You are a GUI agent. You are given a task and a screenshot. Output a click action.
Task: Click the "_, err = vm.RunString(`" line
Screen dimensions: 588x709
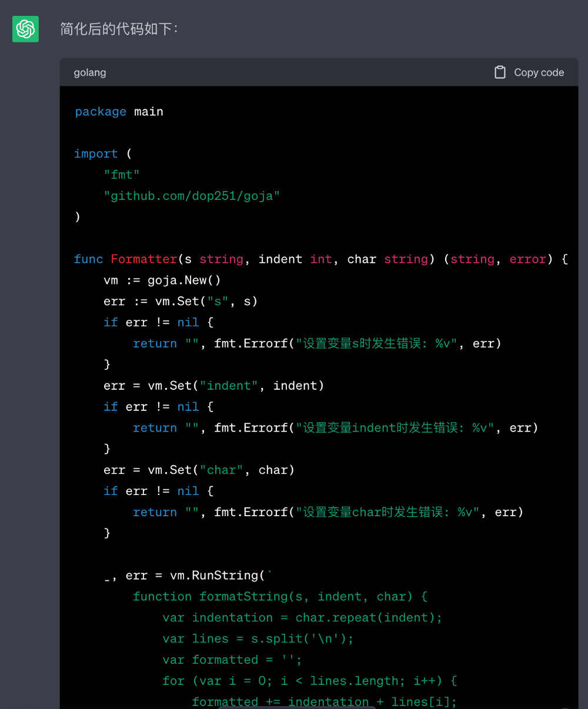tap(188, 576)
